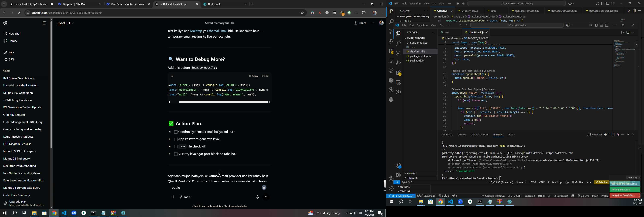Switch to DeepSeek - Into the Unknown tab
This screenshot has height=217, width=644.
(x=128, y=4)
